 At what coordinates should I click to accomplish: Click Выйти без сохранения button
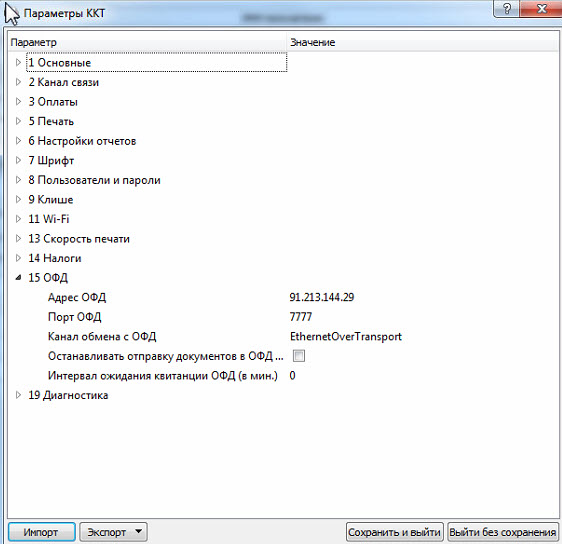(x=503, y=532)
